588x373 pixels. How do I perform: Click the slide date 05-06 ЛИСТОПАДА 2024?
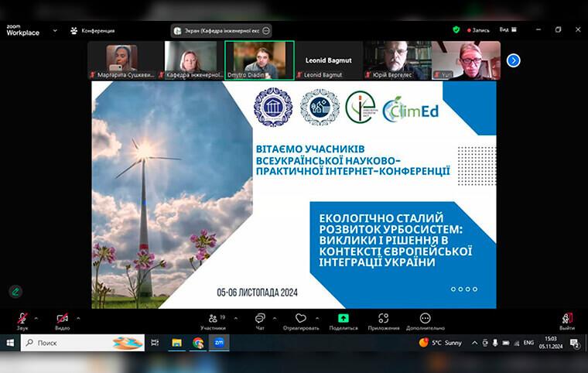point(257,293)
